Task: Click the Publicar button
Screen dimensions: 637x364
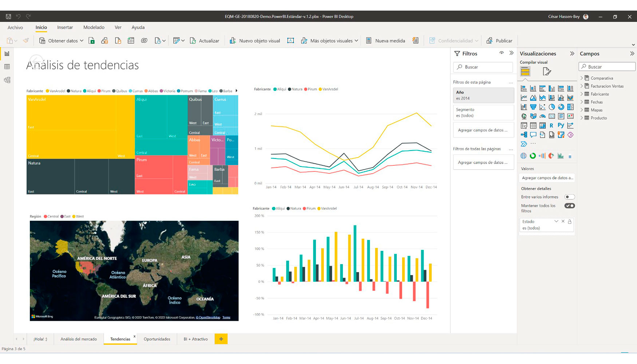Action: point(499,41)
